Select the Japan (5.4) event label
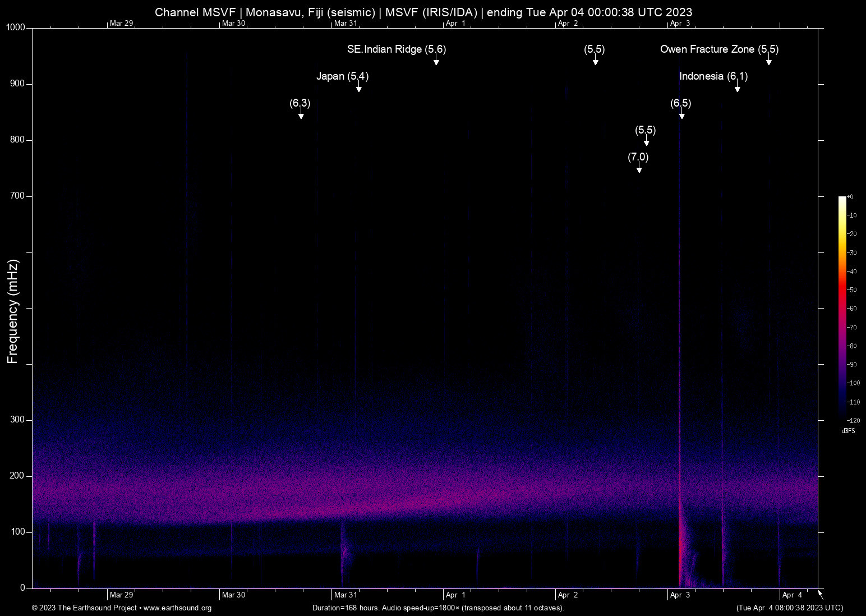The image size is (866, 616). pos(342,76)
